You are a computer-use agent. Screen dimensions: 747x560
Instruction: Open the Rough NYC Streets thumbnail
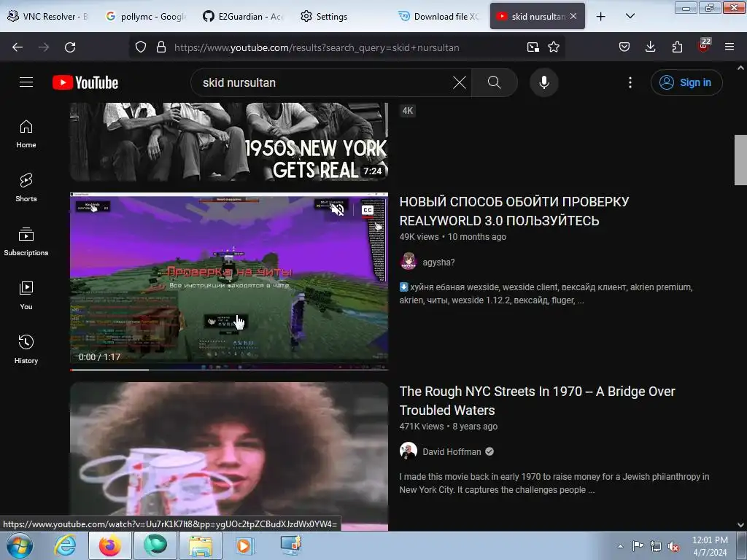click(x=229, y=456)
